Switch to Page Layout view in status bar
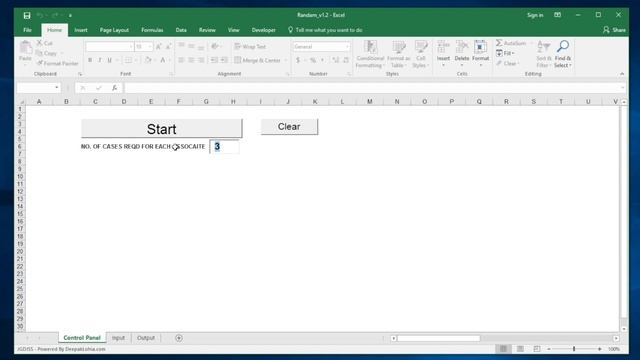The width and height of the screenshot is (640, 360). (x=520, y=349)
